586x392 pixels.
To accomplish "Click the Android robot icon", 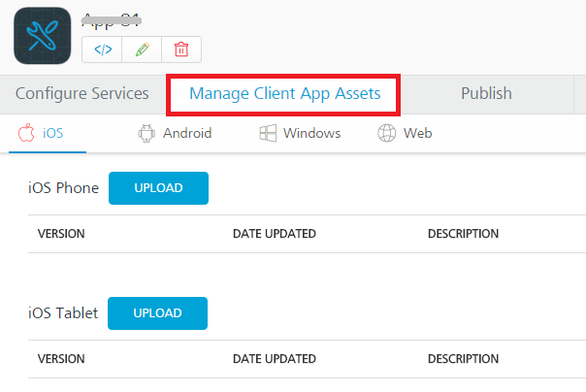I will 146,133.
